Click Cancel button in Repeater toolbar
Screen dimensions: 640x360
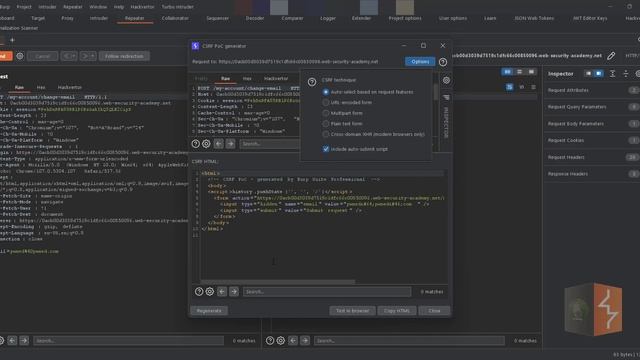pyautogui.click(x=42, y=56)
